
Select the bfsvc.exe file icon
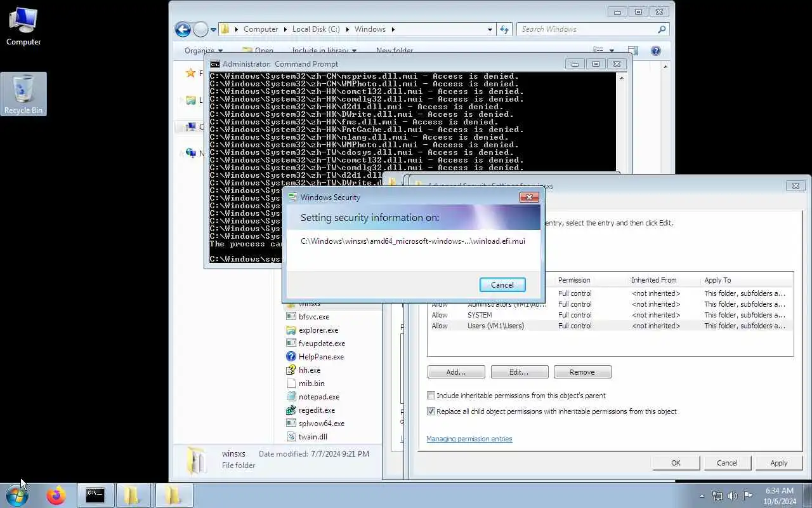291,317
